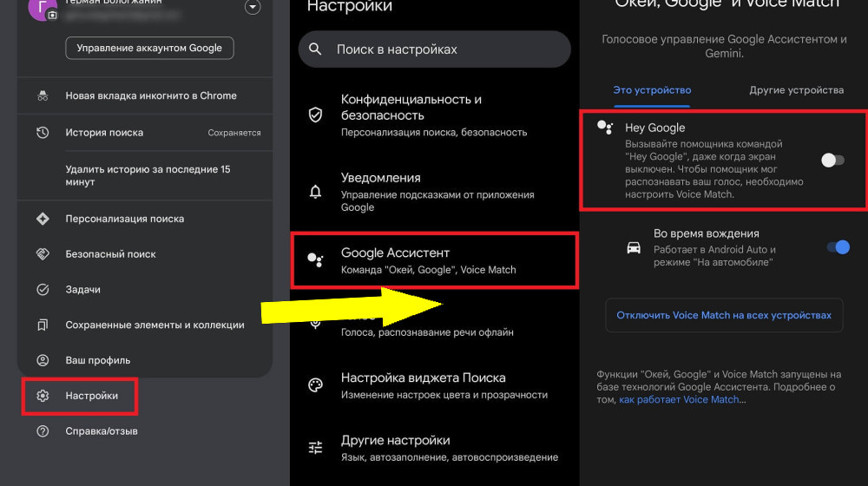Click the Персонализация поиска label
This screenshot has width=868, height=486.
click(124, 219)
